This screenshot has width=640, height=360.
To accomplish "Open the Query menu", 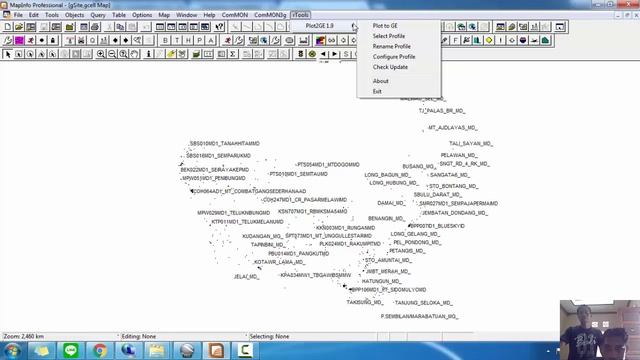I will [x=98, y=15].
